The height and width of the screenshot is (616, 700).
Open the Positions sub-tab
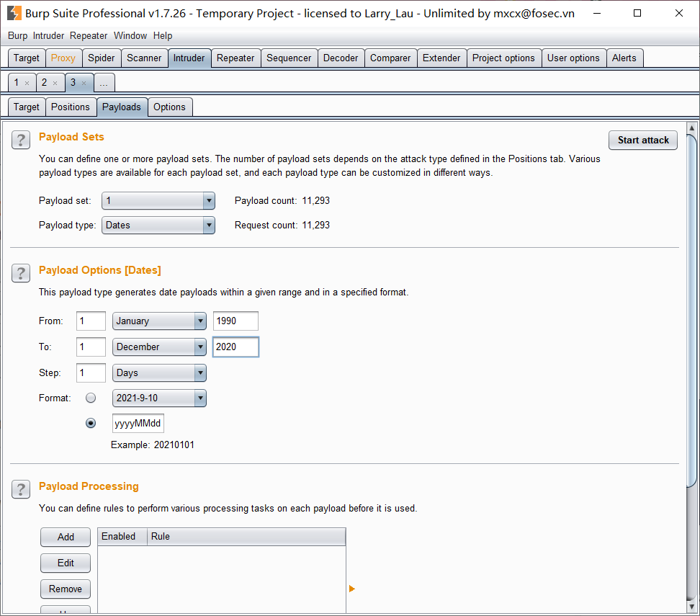point(71,107)
